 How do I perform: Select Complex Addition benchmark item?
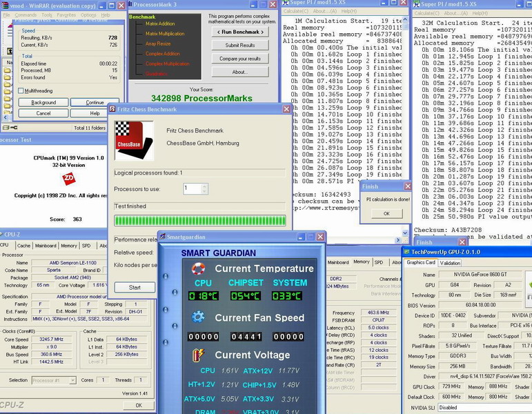(x=163, y=54)
